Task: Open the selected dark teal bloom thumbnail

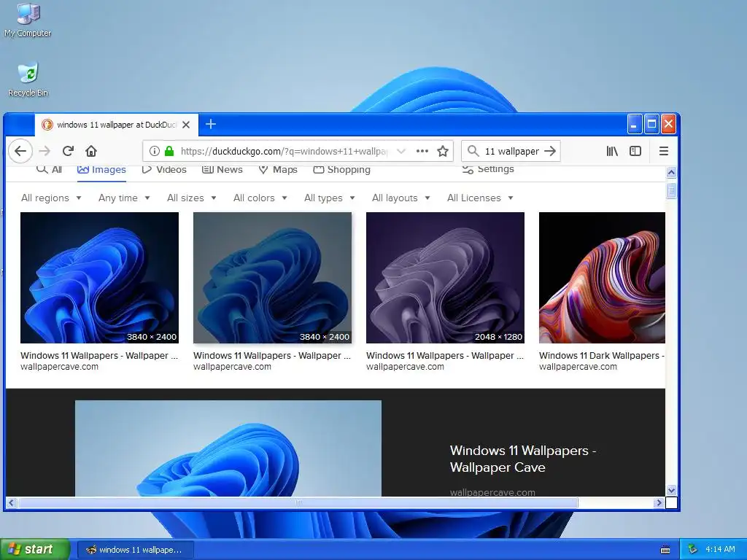Action: coord(273,278)
